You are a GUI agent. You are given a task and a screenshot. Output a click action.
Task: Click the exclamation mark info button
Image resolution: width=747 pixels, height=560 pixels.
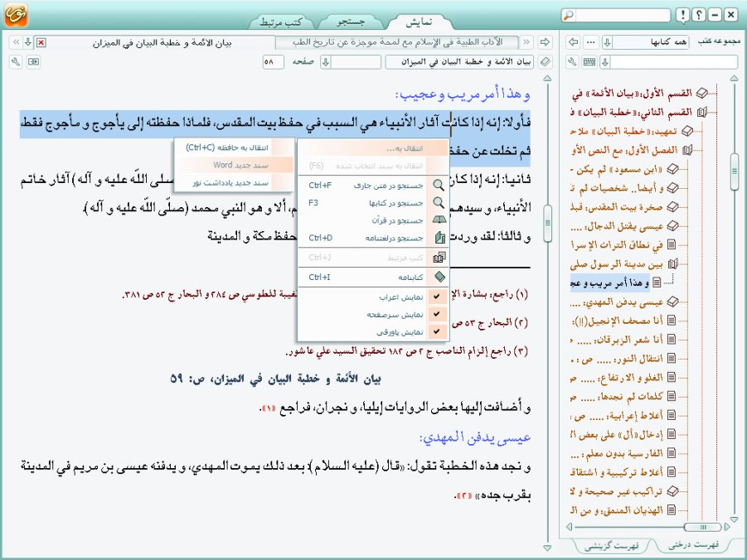[682, 15]
